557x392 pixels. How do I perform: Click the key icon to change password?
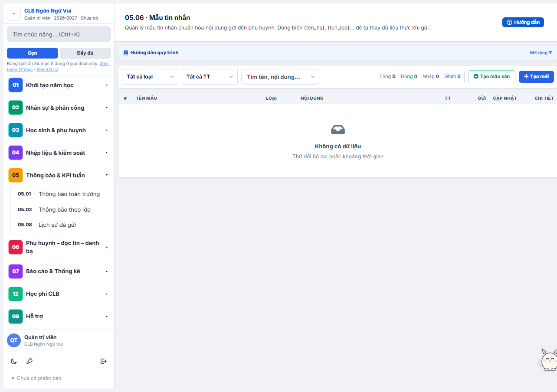pos(29,361)
